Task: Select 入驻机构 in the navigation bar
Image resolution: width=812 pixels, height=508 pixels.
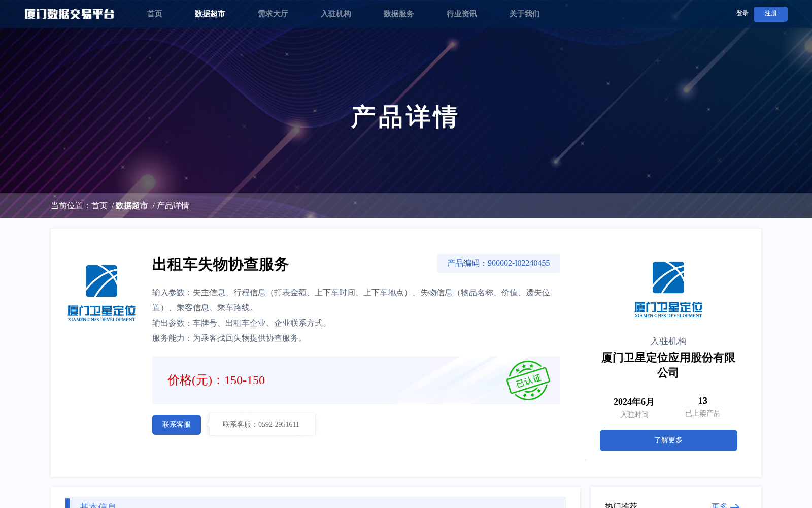Action: click(x=335, y=14)
